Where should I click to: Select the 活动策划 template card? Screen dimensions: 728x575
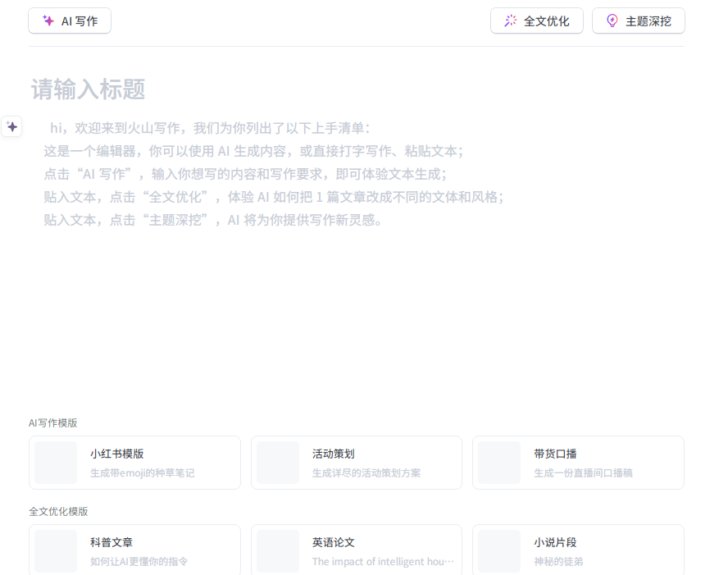(x=356, y=462)
